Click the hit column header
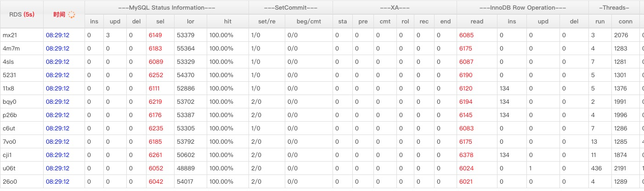The image size is (644, 191). (227, 21)
